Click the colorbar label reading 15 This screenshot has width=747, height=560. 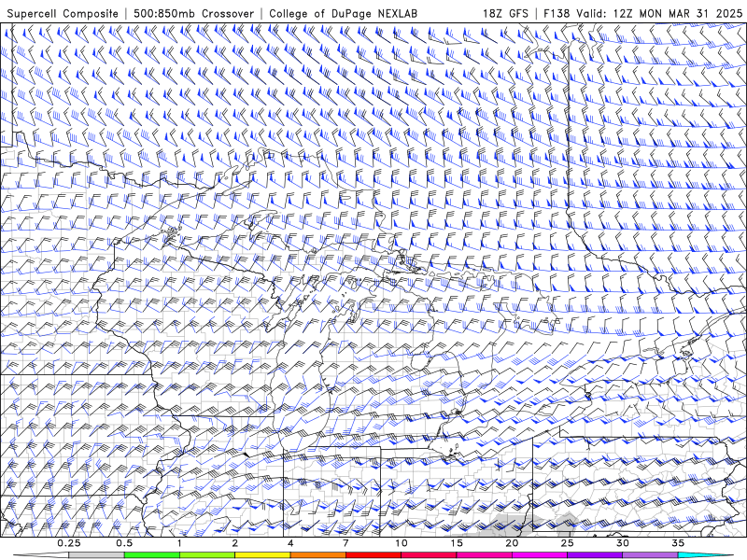(x=457, y=543)
